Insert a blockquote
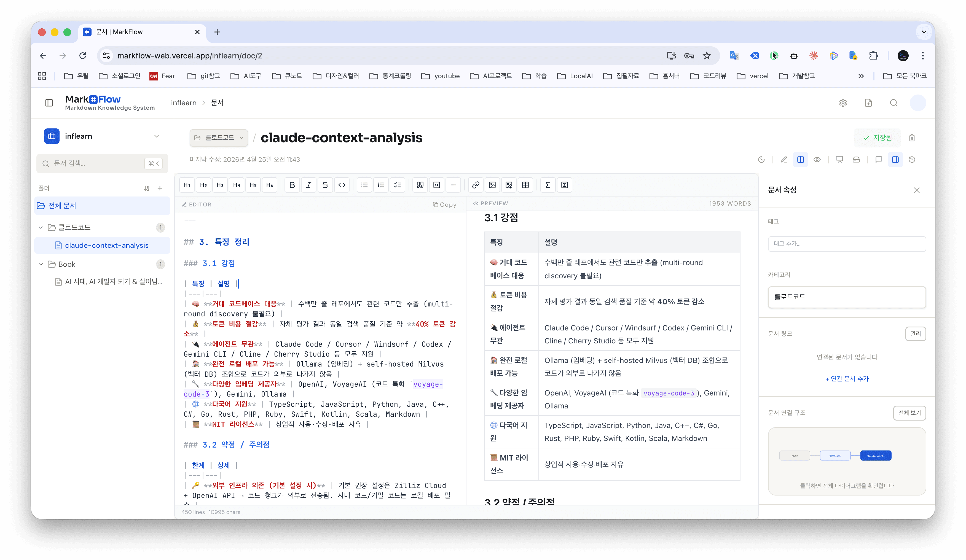The image size is (966, 560). (420, 185)
